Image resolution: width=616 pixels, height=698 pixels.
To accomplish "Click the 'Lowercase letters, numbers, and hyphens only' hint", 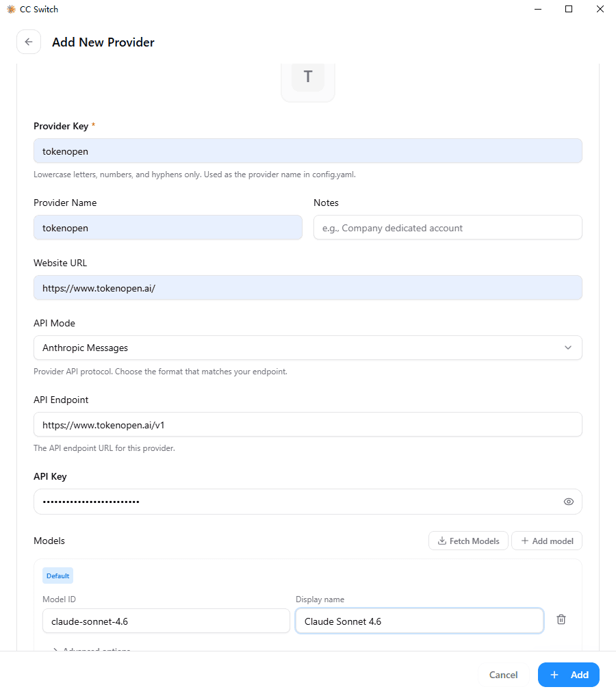I will pyautogui.click(x=194, y=174).
